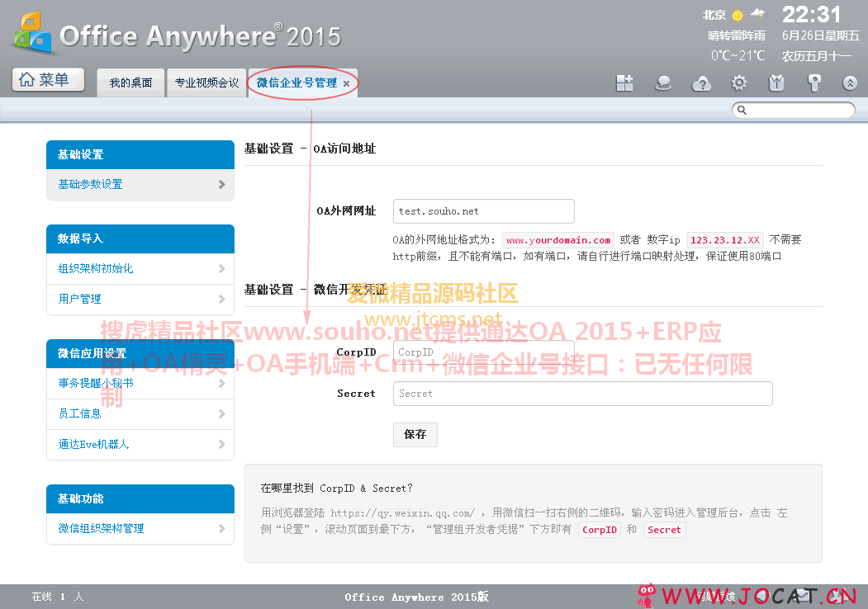
Task: Open the 菜单 main menu button
Action: (x=48, y=79)
